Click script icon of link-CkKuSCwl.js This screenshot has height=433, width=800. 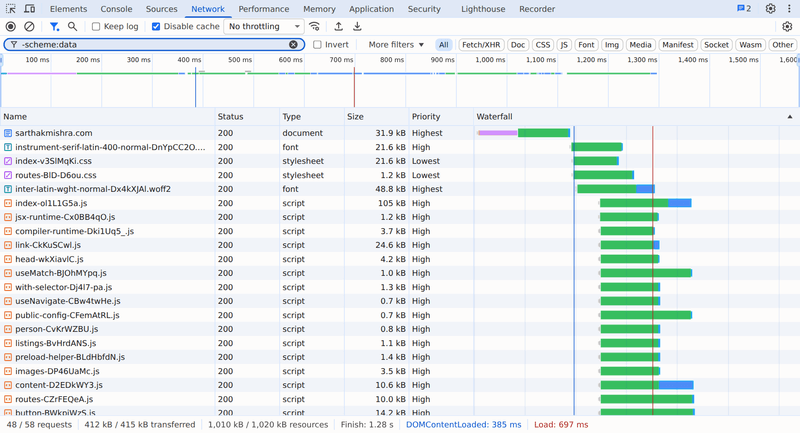[8, 245]
